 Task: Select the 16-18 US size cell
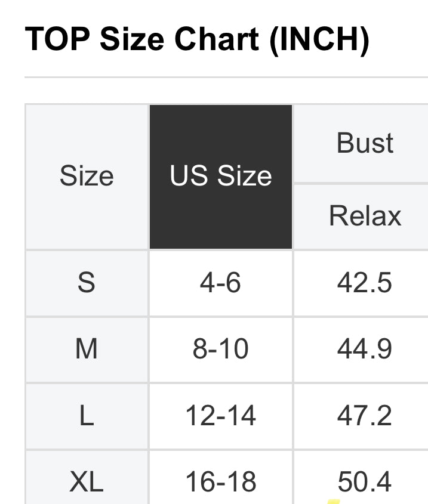[221, 481]
